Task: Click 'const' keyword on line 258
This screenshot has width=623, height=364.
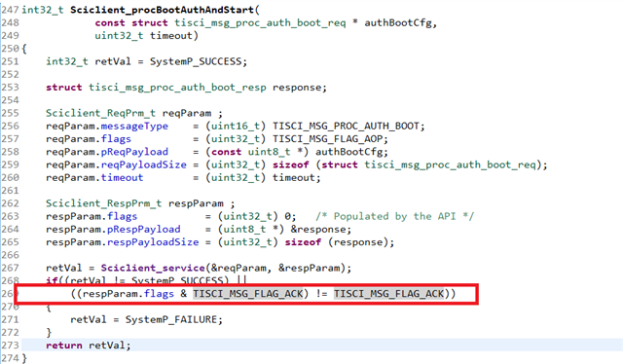Action: click(226, 152)
